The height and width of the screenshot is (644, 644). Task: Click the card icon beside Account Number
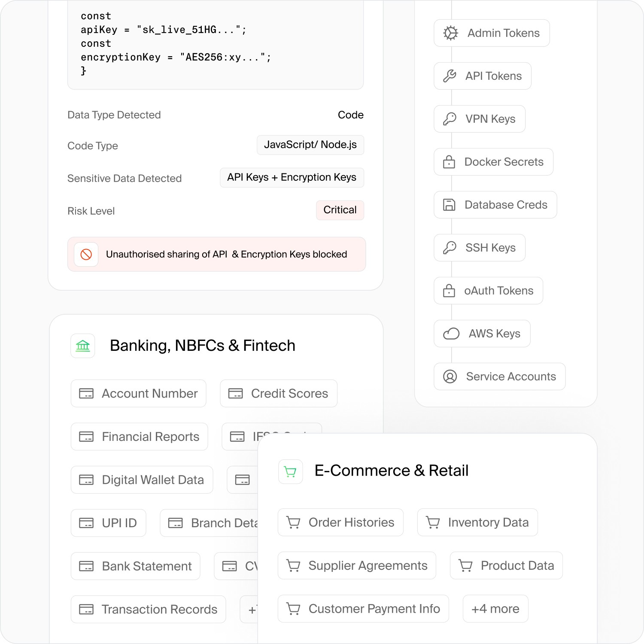pos(86,393)
